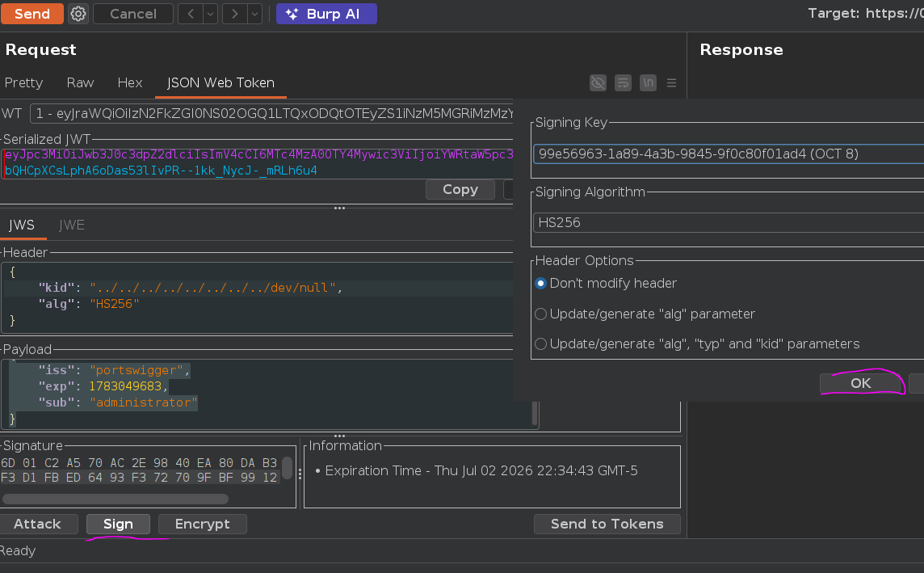
Task: Click the Expiration Time information text
Action: (481, 470)
